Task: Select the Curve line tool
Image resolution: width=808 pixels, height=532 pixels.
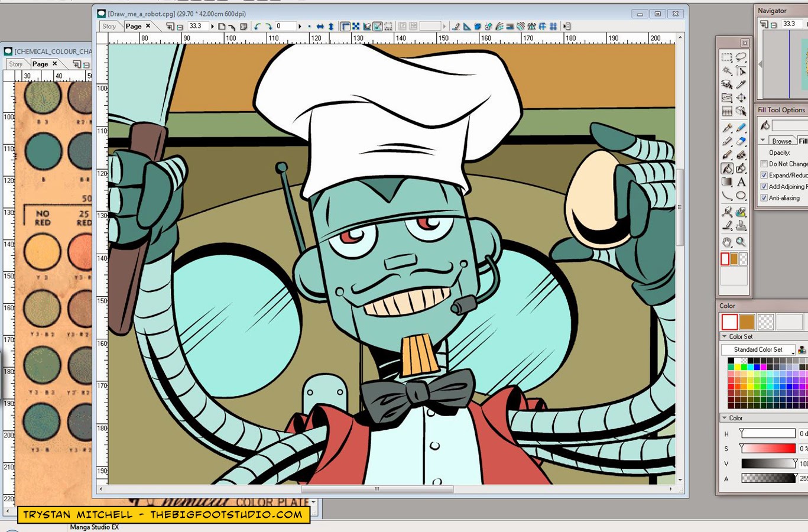Action: [x=727, y=196]
